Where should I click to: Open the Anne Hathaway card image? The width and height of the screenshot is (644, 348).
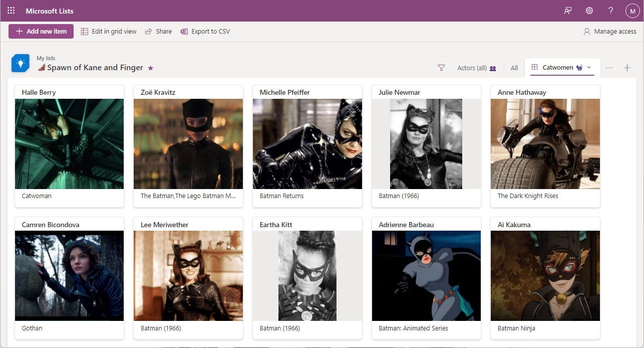click(545, 144)
